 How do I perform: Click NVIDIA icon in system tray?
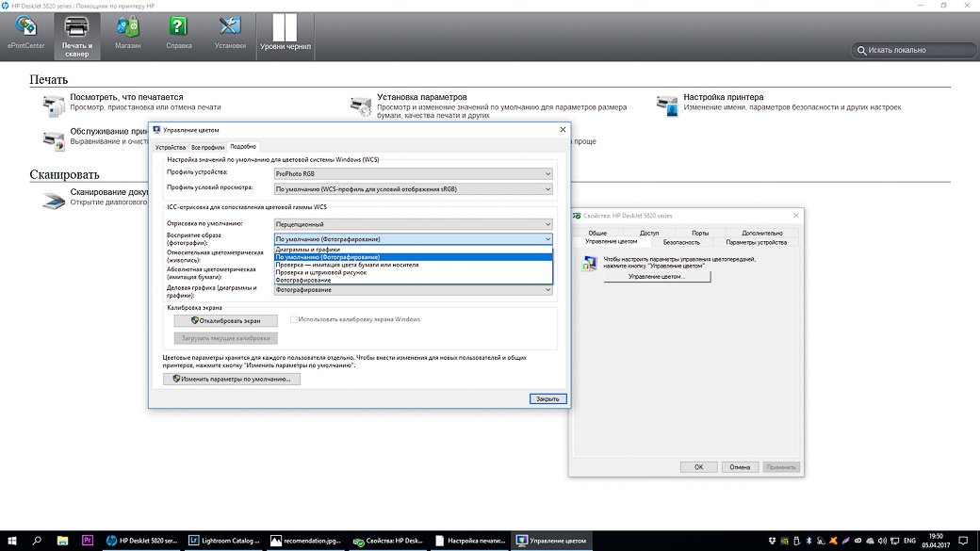tap(784, 541)
